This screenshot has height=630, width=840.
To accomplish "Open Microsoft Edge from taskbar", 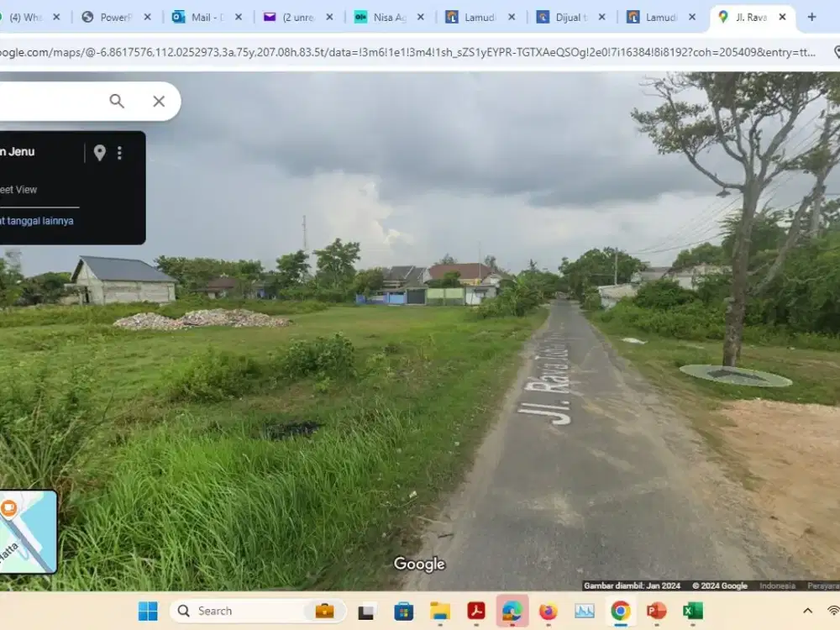I will pos(512,611).
